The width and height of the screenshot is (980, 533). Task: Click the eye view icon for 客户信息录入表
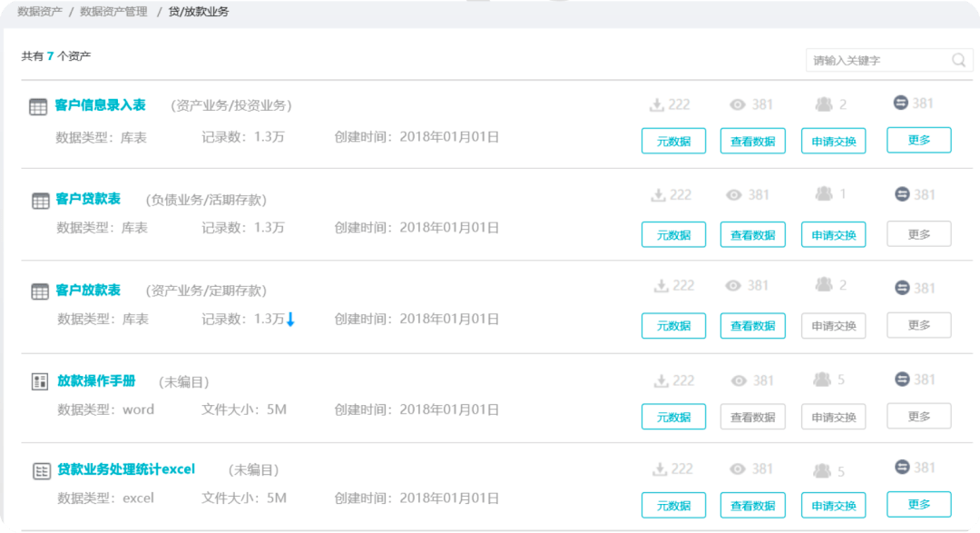pyautogui.click(x=738, y=105)
